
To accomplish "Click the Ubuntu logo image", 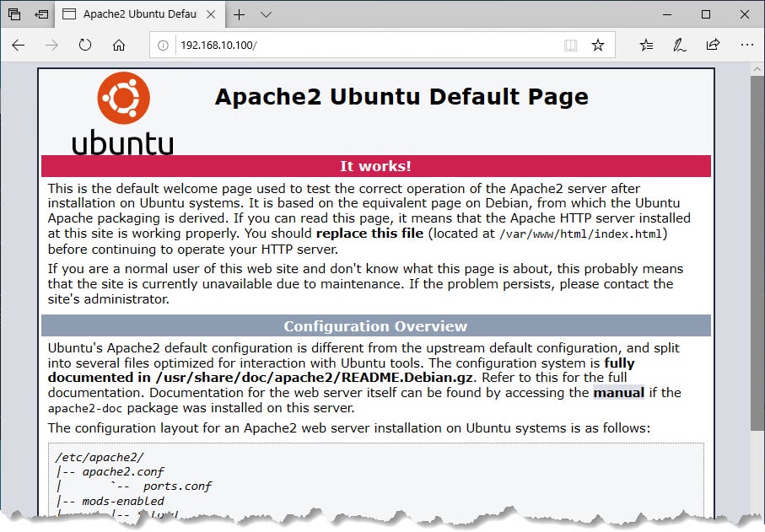I will pyautogui.click(x=123, y=114).
